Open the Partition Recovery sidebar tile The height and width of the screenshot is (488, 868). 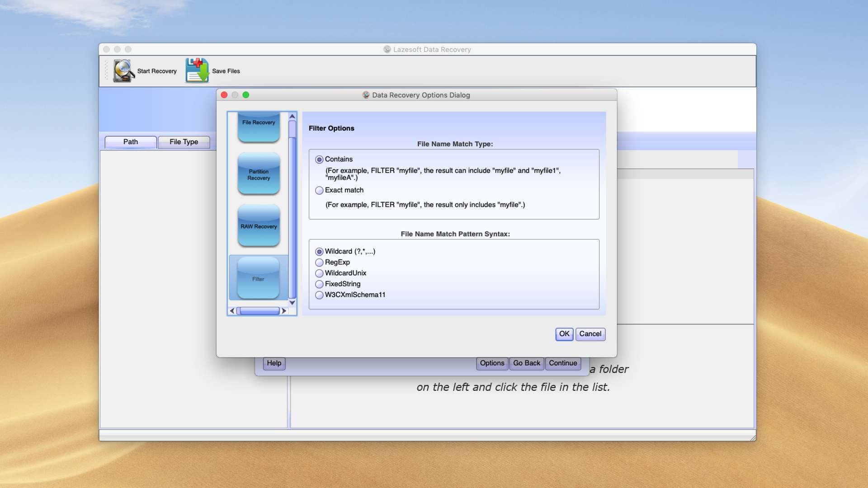click(x=259, y=174)
